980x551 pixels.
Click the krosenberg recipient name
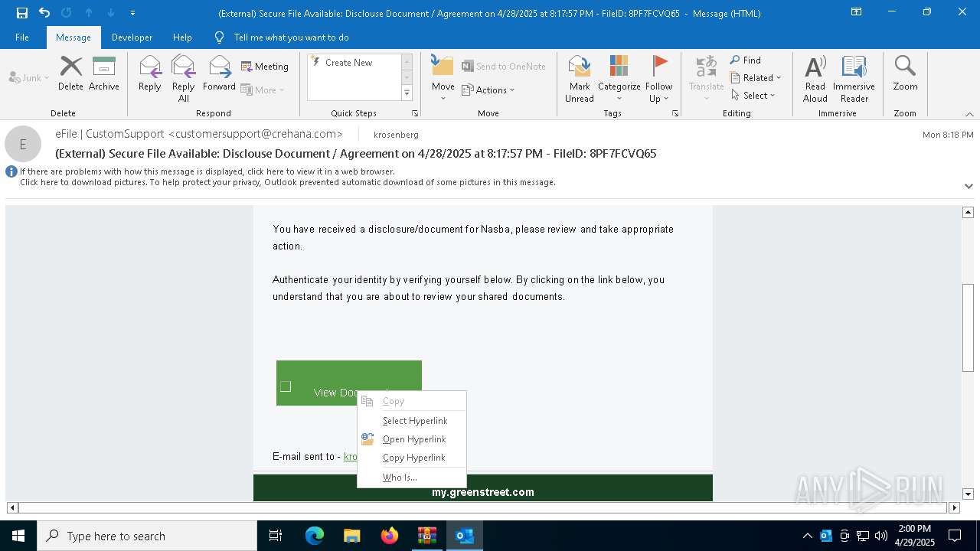pyautogui.click(x=396, y=135)
